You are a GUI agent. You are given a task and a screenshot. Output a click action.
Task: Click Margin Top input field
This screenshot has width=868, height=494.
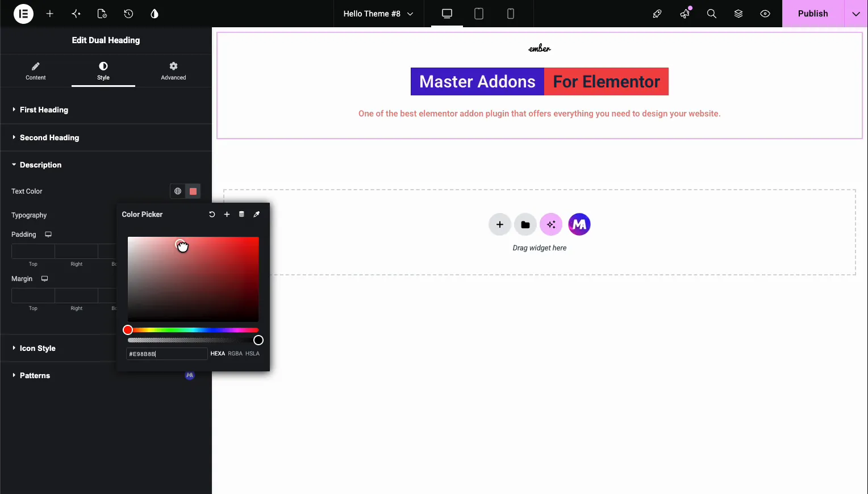33,295
